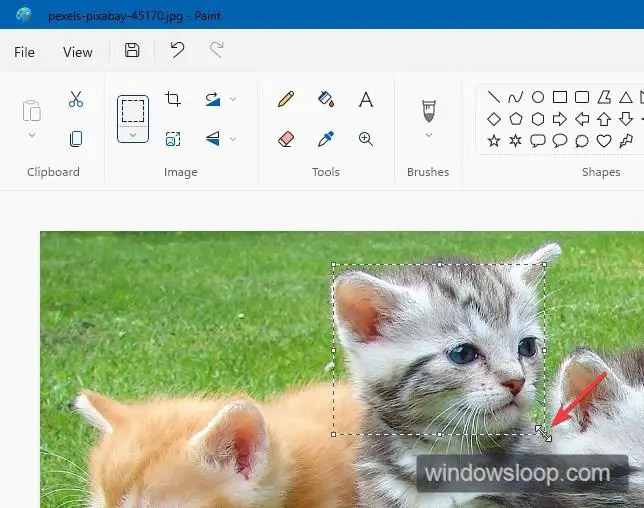Choose the Oval shape

538,97
